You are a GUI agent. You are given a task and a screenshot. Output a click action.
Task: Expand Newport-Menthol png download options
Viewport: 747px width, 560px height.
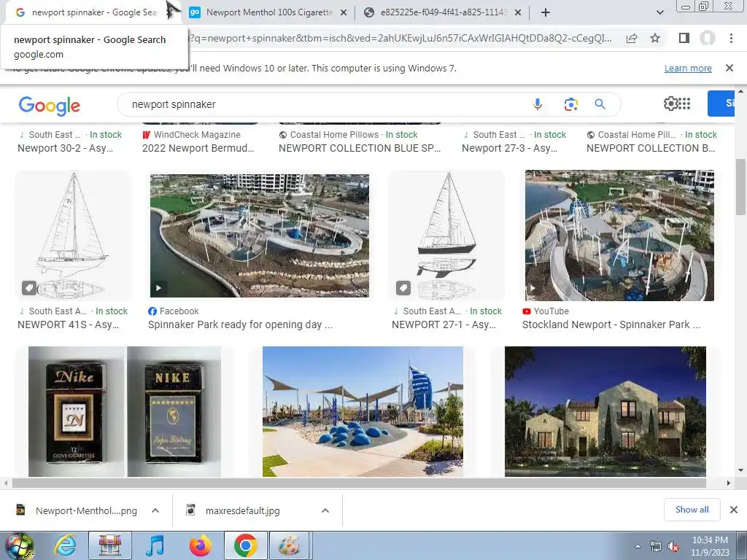(x=155, y=510)
